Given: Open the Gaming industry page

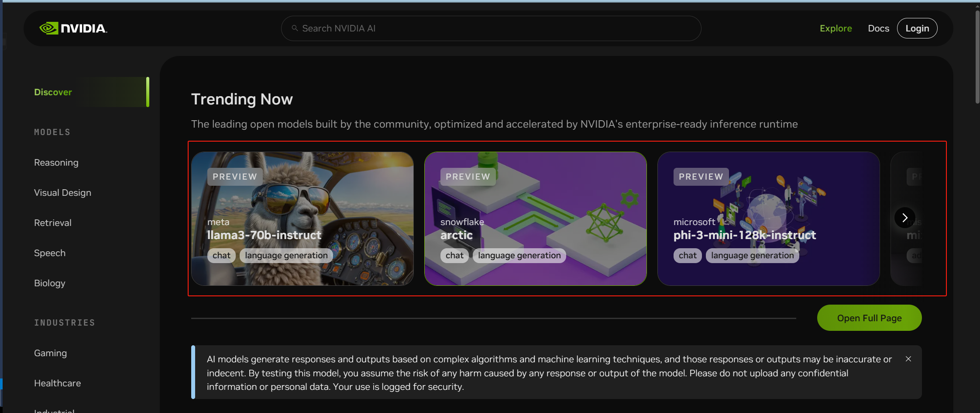Looking at the screenshot, I should point(51,353).
